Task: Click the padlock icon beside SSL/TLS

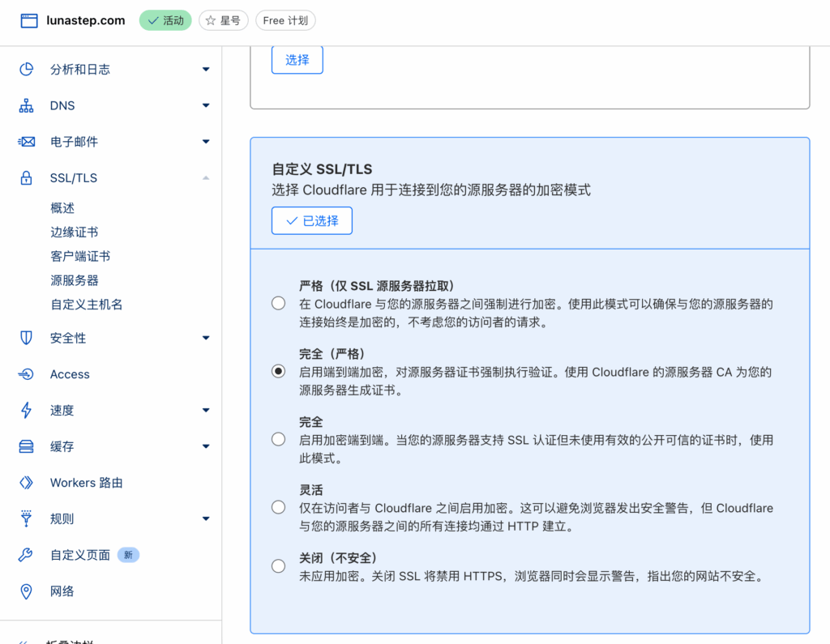Action: coord(26,177)
